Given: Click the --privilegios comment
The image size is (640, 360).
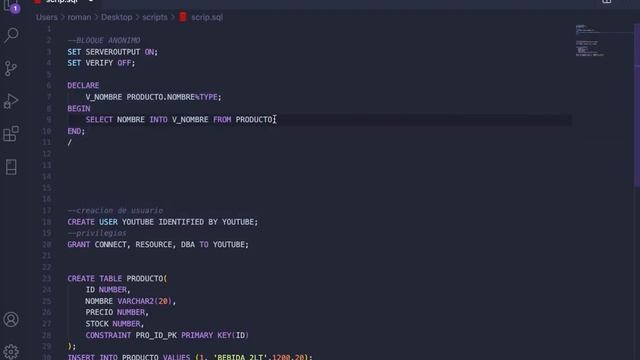Looking at the screenshot, I should (x=97, y=233).
